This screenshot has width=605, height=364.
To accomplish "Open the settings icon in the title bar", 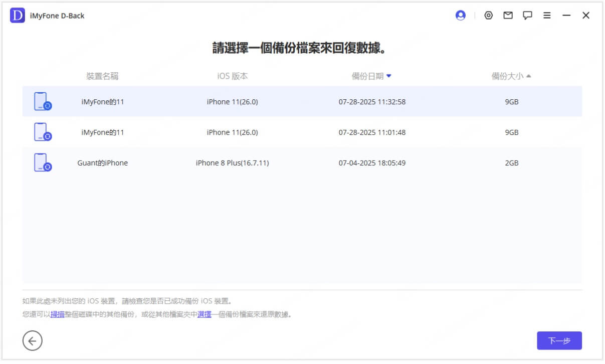I will (489, 15).
